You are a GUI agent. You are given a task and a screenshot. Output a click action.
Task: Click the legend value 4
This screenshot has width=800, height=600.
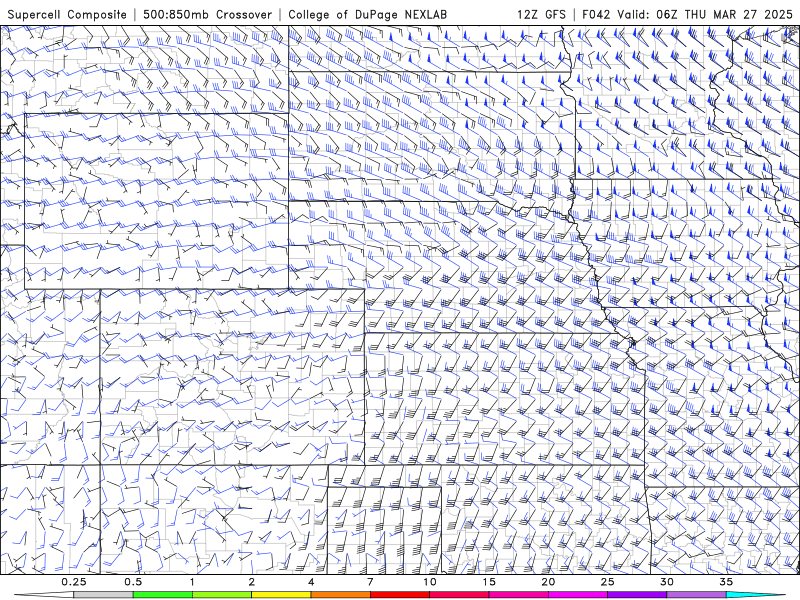(x=311, y=582)
